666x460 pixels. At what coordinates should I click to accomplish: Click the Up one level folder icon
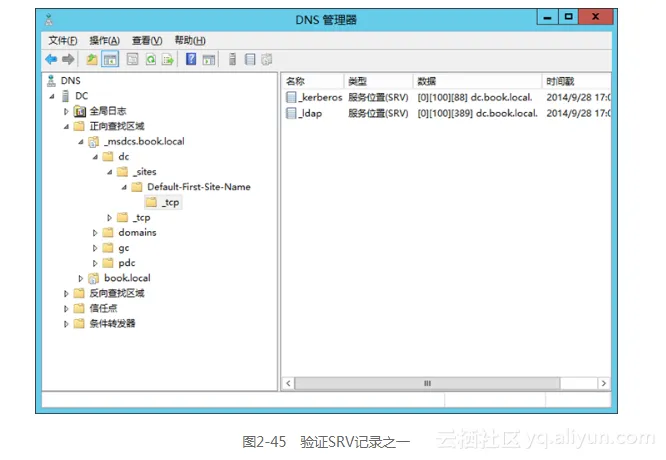(x=92, y=59)
